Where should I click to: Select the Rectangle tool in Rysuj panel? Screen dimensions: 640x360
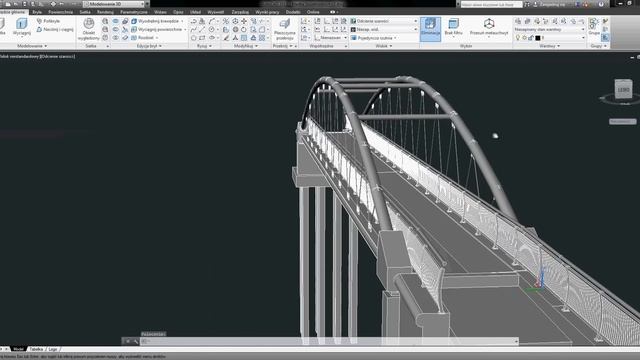point(202,38)
